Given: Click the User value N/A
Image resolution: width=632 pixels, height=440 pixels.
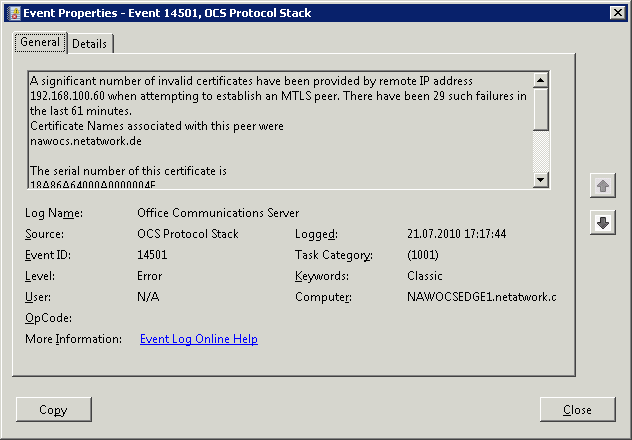Looking at the screenshot, I should (148, 297).
